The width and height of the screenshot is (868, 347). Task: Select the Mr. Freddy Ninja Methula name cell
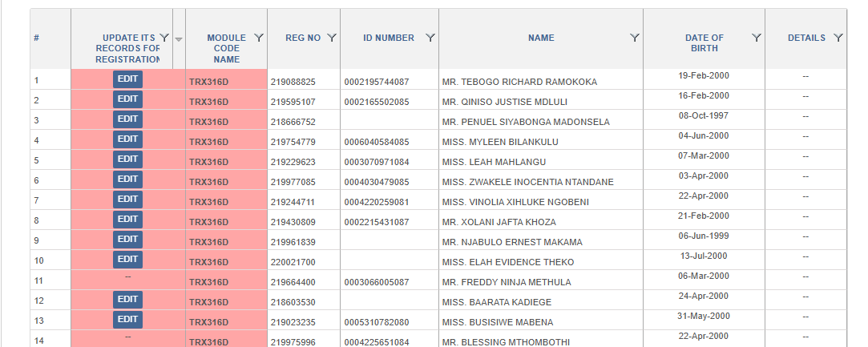tap(541, 280)
